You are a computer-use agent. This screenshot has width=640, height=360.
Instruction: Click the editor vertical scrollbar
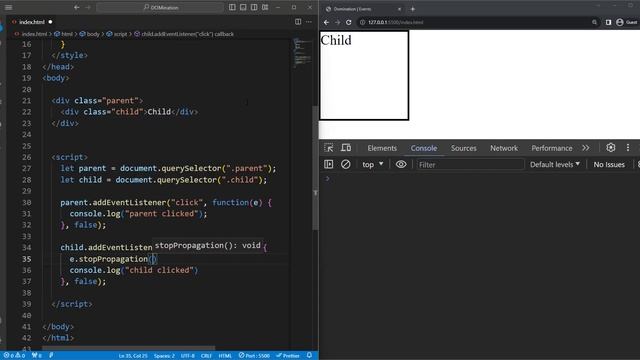click(315, 167)
